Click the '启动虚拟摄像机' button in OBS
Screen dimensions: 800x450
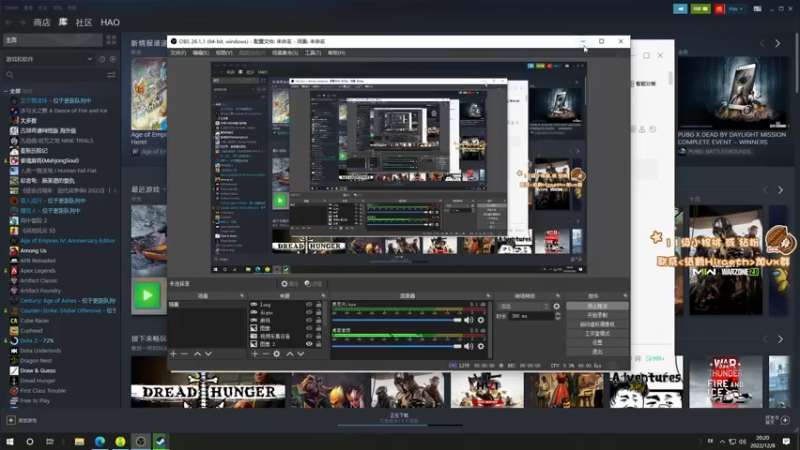coord(597,324)
